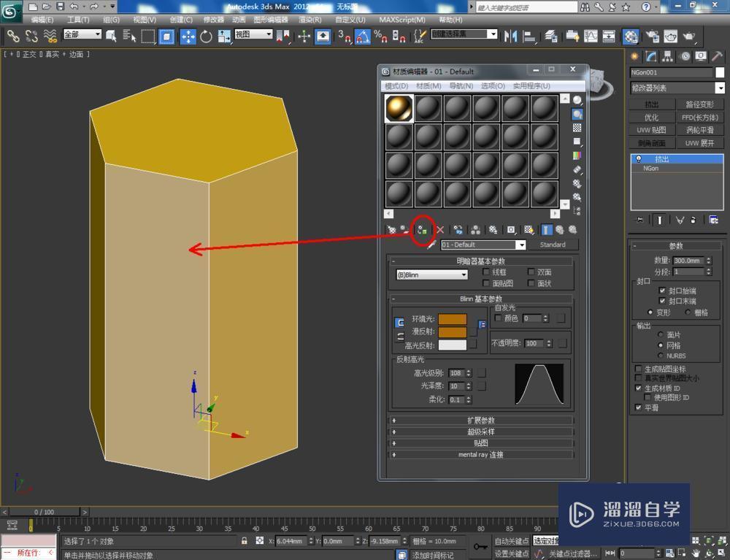Open the 01 - Default material name dropdown

coord(521,245)
